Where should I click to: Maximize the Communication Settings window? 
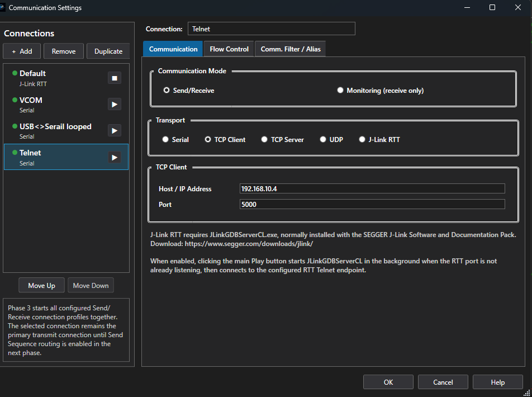click(x=492, y=7)
